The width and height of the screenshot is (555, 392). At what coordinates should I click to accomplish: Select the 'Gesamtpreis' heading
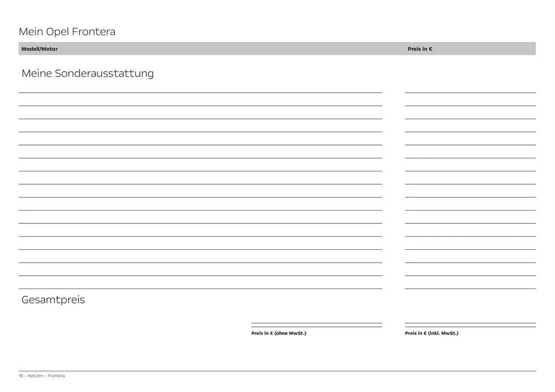coord(53,300)
